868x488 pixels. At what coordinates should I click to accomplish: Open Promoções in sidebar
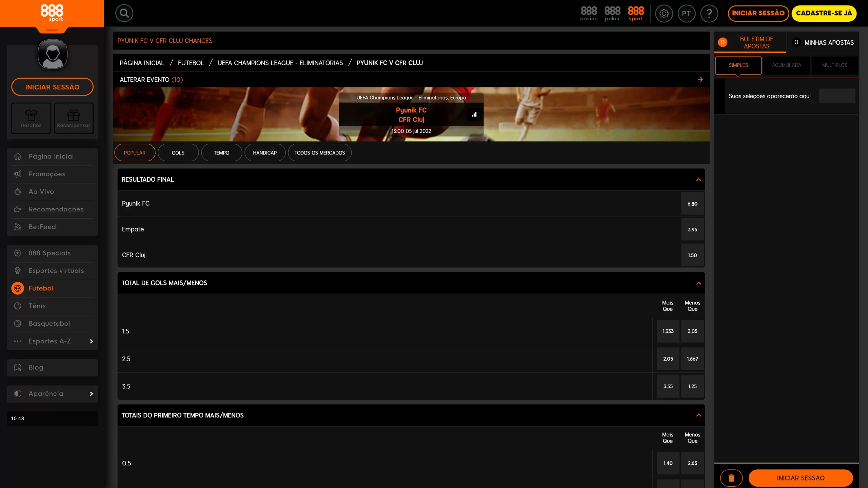(52, 174)
